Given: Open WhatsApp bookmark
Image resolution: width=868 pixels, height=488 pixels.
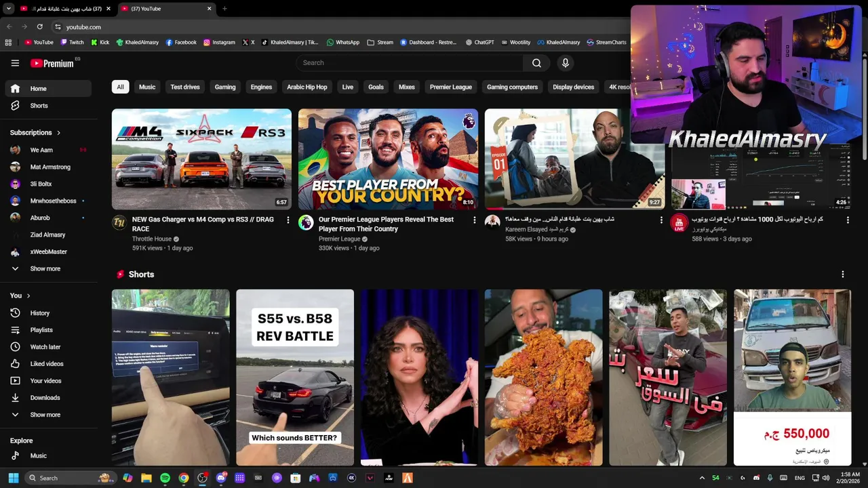Looking at the screenshot, I should [x=343, y=42].
